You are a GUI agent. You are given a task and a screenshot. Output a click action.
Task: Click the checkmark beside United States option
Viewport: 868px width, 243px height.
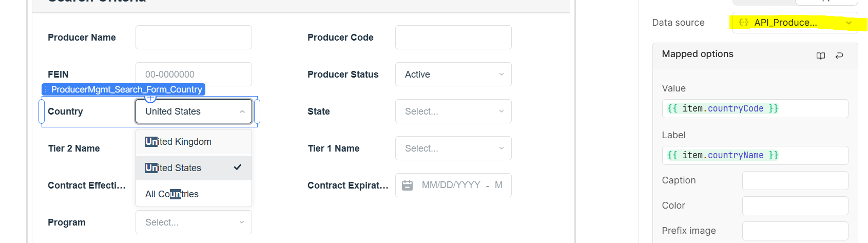click(x=238, y=167)
